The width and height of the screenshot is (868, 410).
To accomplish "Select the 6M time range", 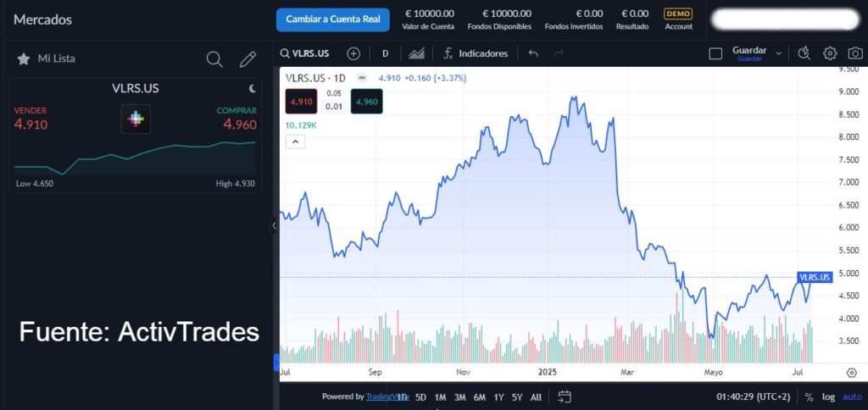I will pyautogui.click(x=480, y=396).
